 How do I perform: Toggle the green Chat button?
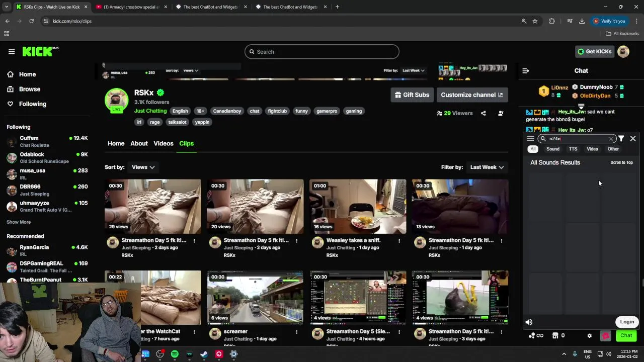(x=626, y=335)
